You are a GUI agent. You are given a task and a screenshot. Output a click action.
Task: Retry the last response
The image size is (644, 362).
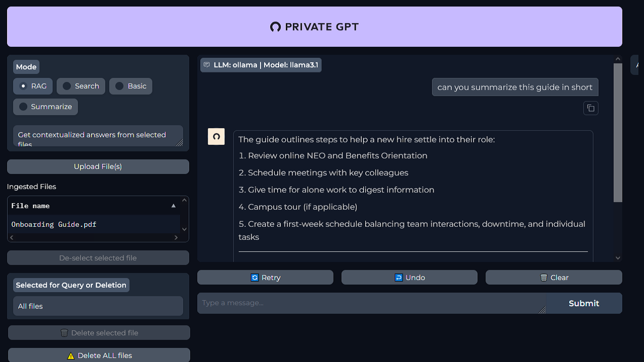(265, 278)
